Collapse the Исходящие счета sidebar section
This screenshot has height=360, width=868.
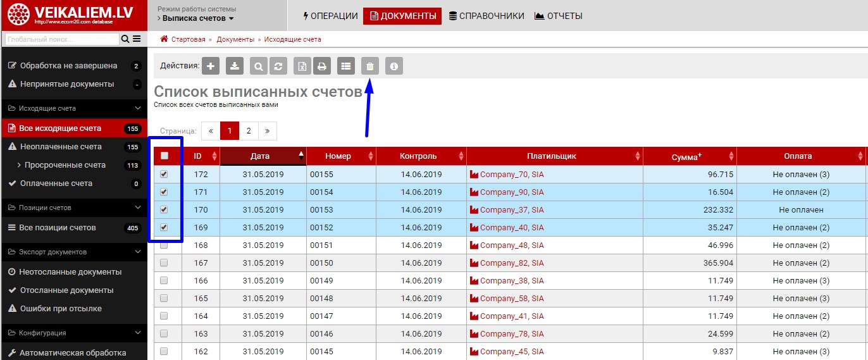[x=138, y=108]
